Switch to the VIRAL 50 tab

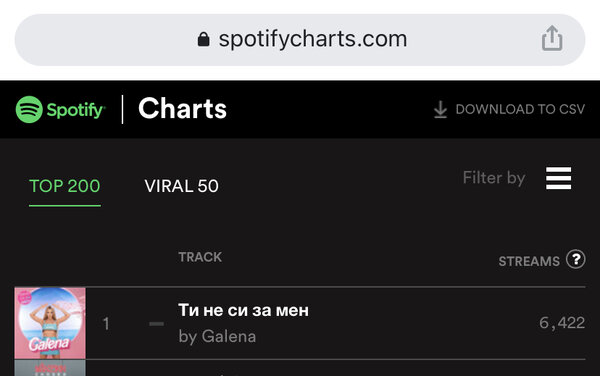(x=181, y=186)
